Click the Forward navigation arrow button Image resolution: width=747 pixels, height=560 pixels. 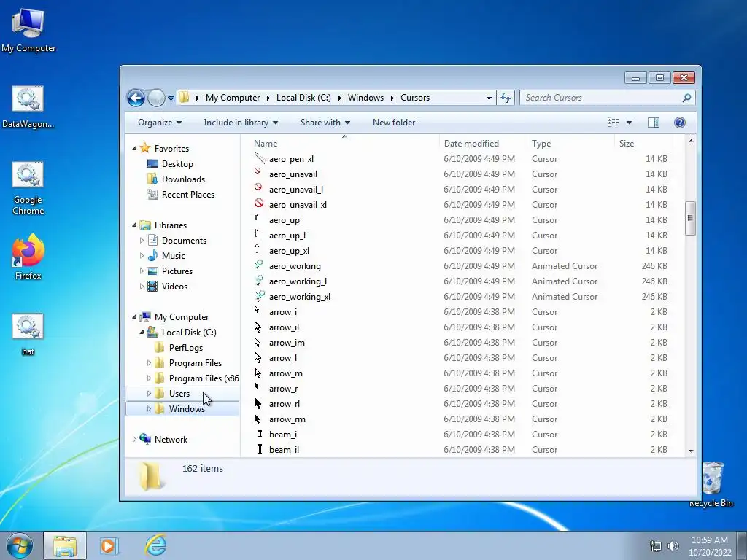(x=156, y=98)
